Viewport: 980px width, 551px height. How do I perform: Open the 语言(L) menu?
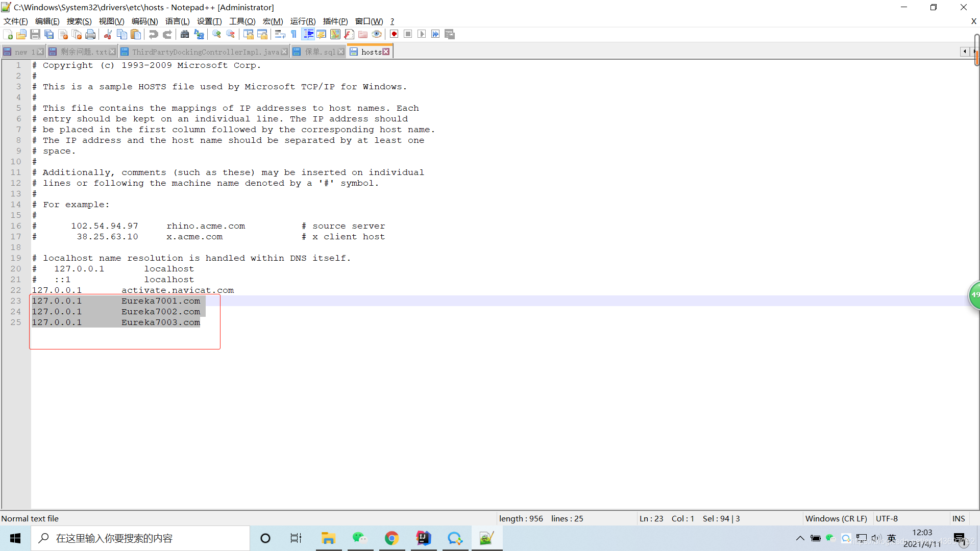[177, 21]
